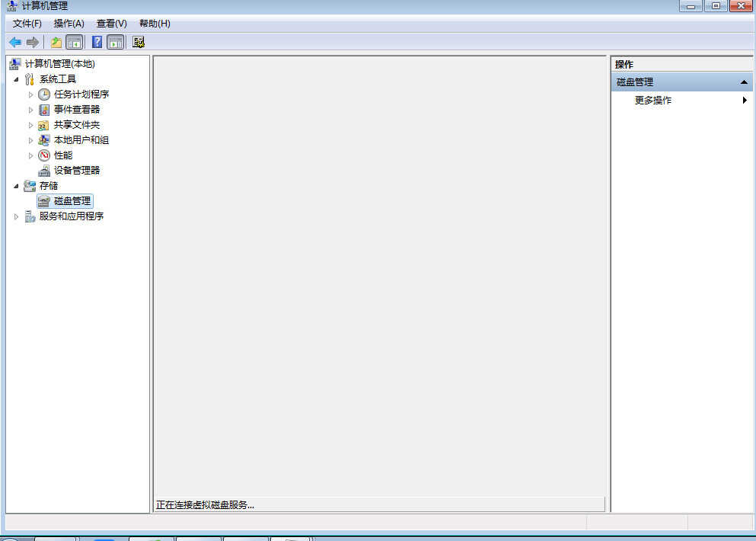Click the 共享文件夹 folder icon

44,125
